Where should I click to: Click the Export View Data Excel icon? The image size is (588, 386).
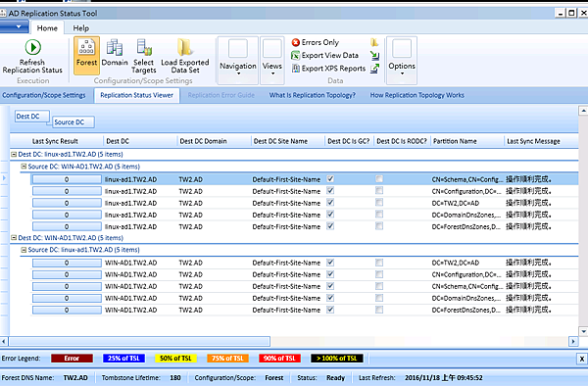tap(296, 56)
